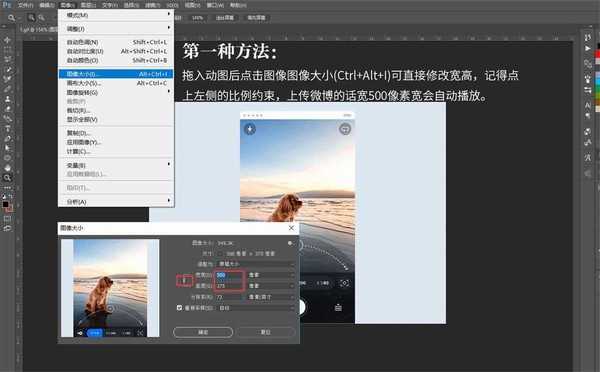Click the zoom-out magnifier in options bar
Viewport: 600px width, 372px height.
(x=41, y=18)
